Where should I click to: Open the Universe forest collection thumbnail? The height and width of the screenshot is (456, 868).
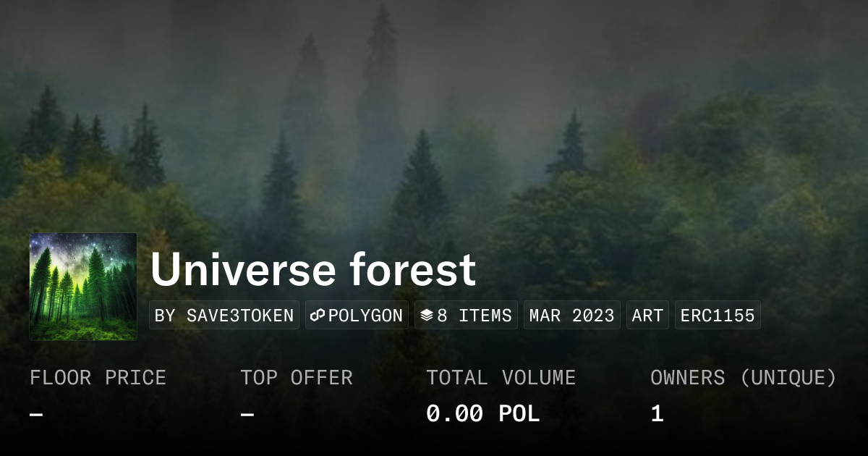click(82, 287)
